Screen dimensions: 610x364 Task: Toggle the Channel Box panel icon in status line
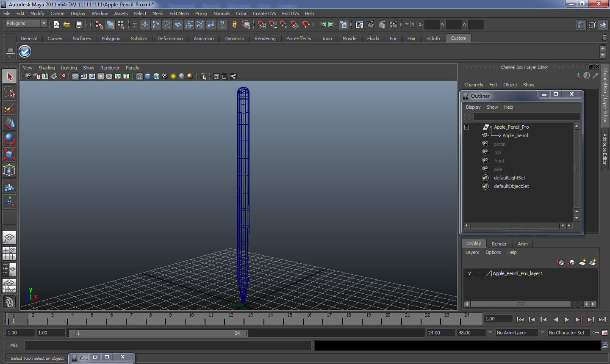603,25
